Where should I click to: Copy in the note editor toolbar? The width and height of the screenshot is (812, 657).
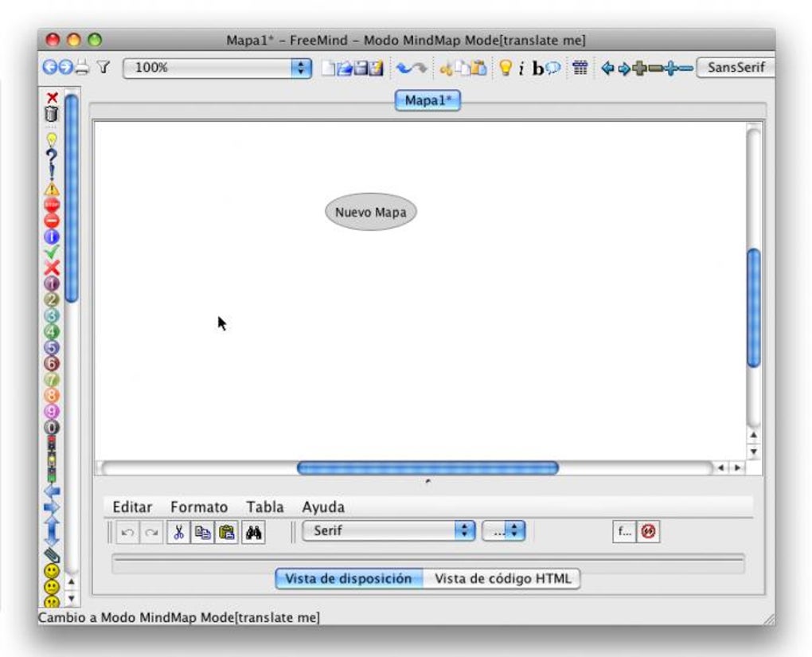click(x=202, y=532)
